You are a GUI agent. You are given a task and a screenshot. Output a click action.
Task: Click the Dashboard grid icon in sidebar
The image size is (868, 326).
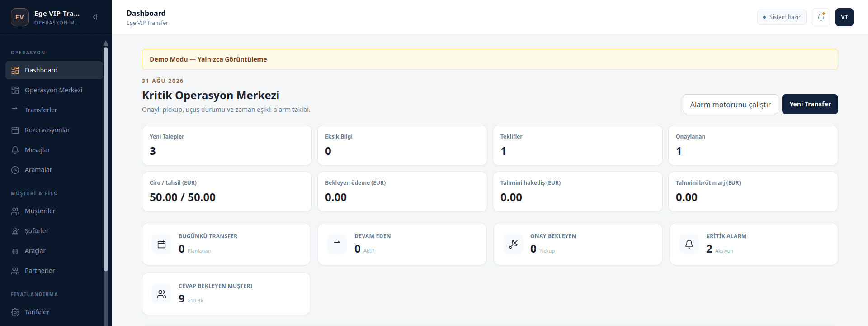point(15,70)
